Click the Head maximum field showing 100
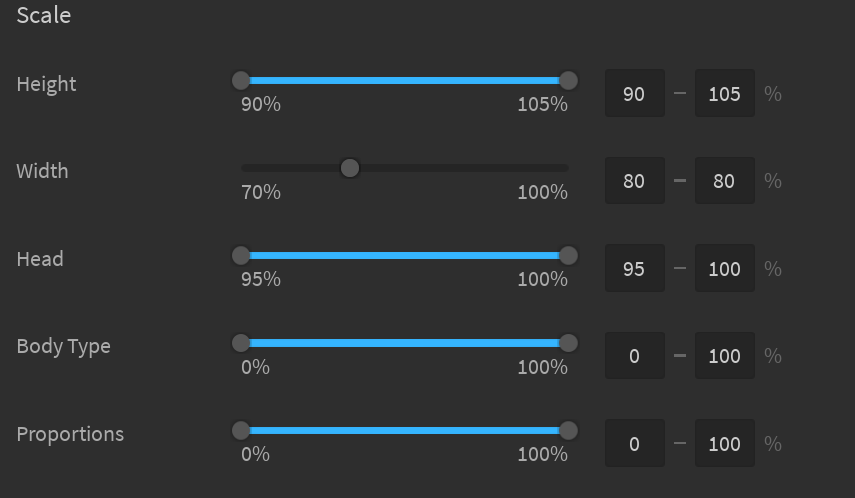Screen dimensions: 855x498 (724, 269)
